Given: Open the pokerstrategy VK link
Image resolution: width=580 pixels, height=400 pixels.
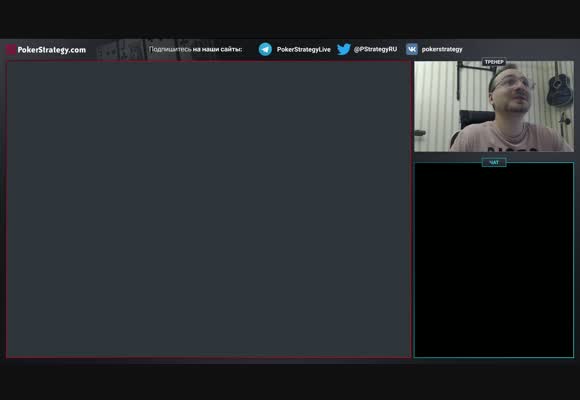Looking at the screenshot, I should pyautogui.click(x=442, y=49).
